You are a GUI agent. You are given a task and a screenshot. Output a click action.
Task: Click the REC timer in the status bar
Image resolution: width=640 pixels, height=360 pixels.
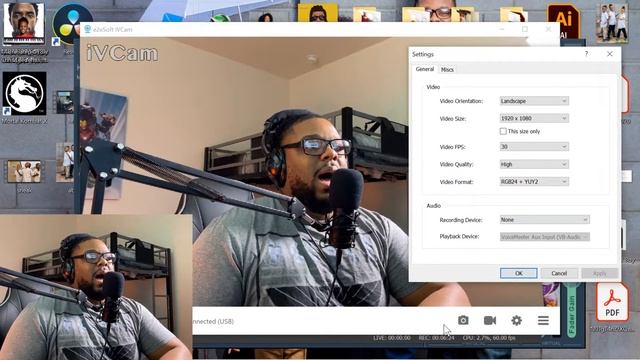436,338
